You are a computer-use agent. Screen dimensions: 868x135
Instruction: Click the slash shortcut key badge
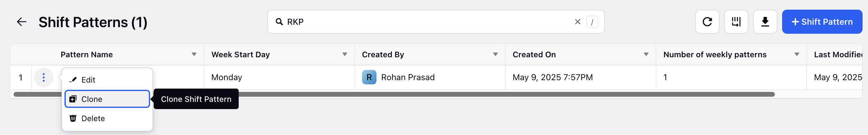pyautogui.click(x=592, y=22)
